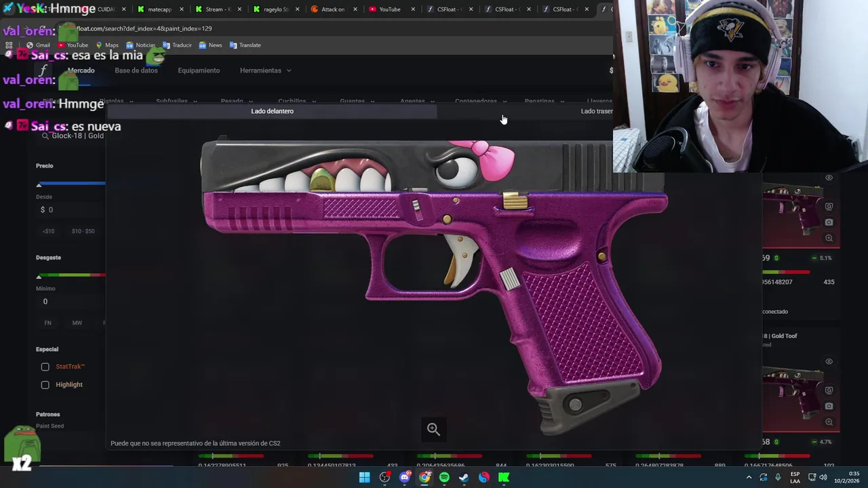This screenshot has width=868, height=488.
Task: Click camera icon on second Gold Toof listing
Action: [829, 406]
